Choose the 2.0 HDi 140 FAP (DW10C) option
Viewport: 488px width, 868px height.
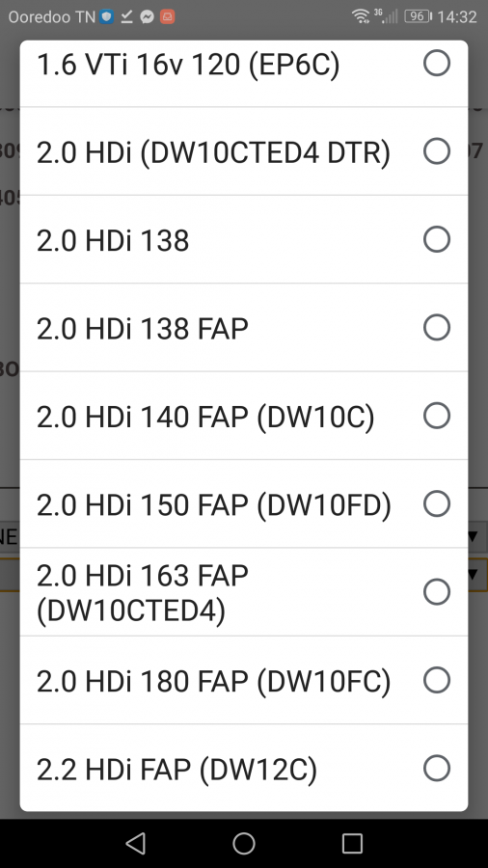point(243,416)
